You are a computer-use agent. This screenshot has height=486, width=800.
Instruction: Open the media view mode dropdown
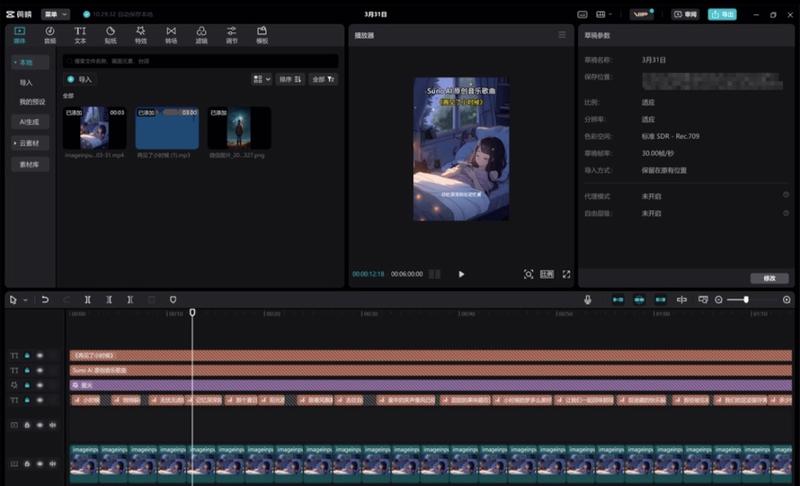262,80
